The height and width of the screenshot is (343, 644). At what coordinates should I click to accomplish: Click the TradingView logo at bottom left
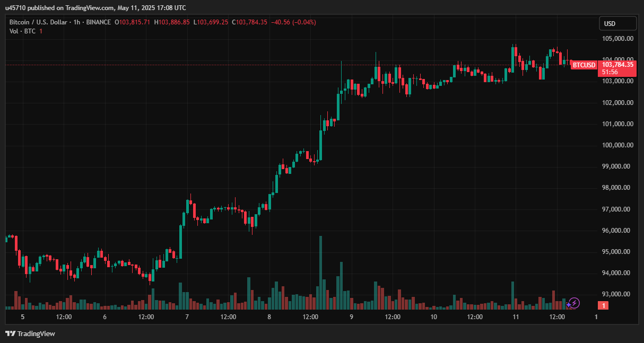coord(30,333)
